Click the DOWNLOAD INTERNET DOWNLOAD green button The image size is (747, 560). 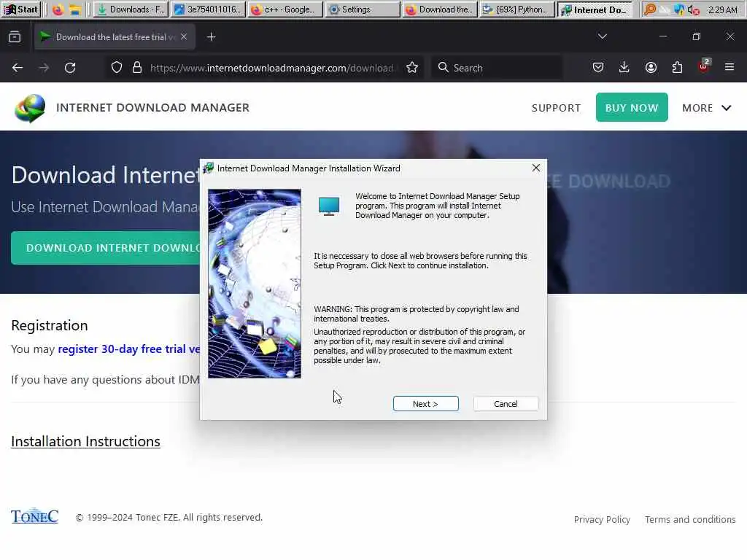click(x=106, y=248)
